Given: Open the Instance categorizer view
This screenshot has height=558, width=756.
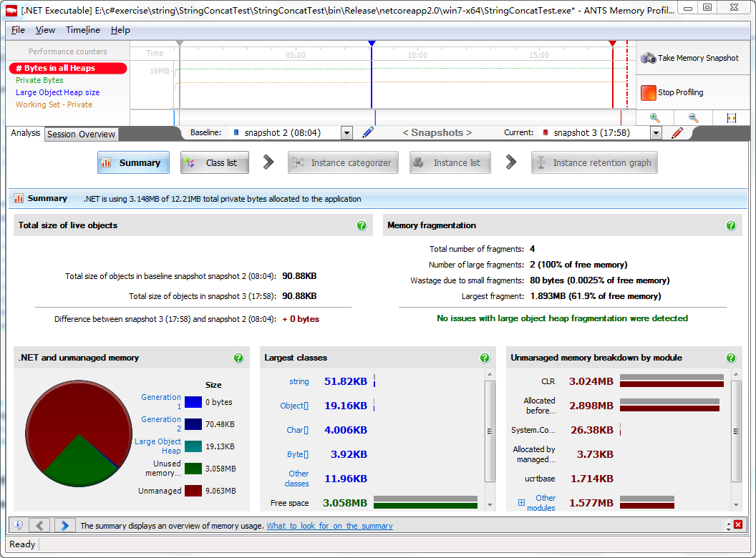Looking at the screenshot, I should (x=344, y=163).
